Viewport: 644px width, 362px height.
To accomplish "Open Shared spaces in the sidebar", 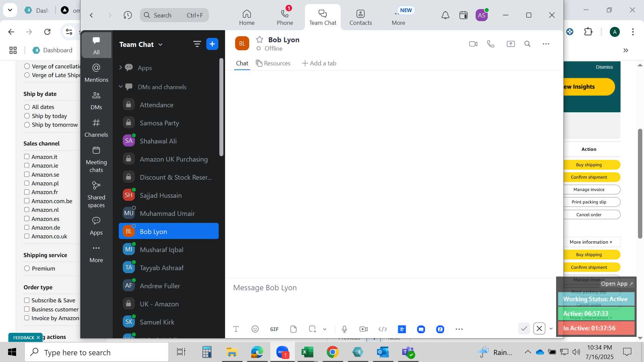I will click(x=96, y=195).
